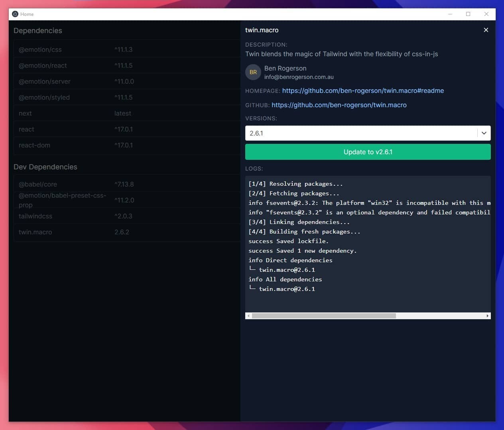Open the twin.macro GitHub repository link

[x=339, y=105]
